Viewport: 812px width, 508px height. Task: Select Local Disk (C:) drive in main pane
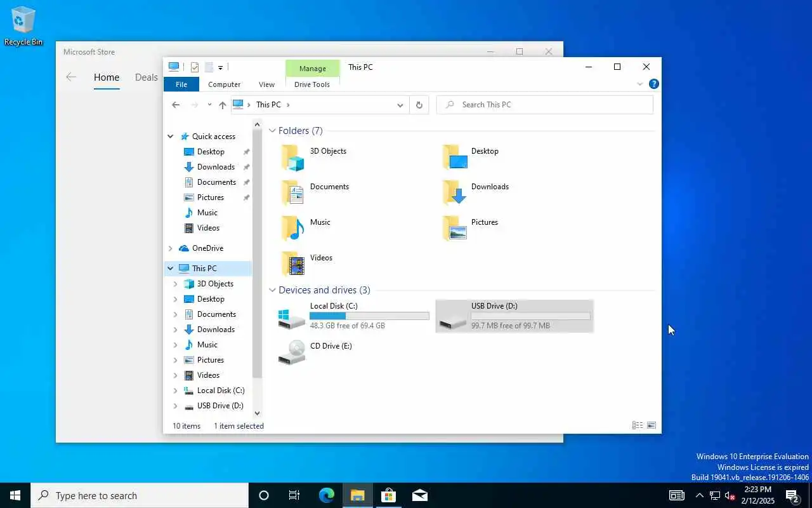pyautogui.click(x=354, y=316)
